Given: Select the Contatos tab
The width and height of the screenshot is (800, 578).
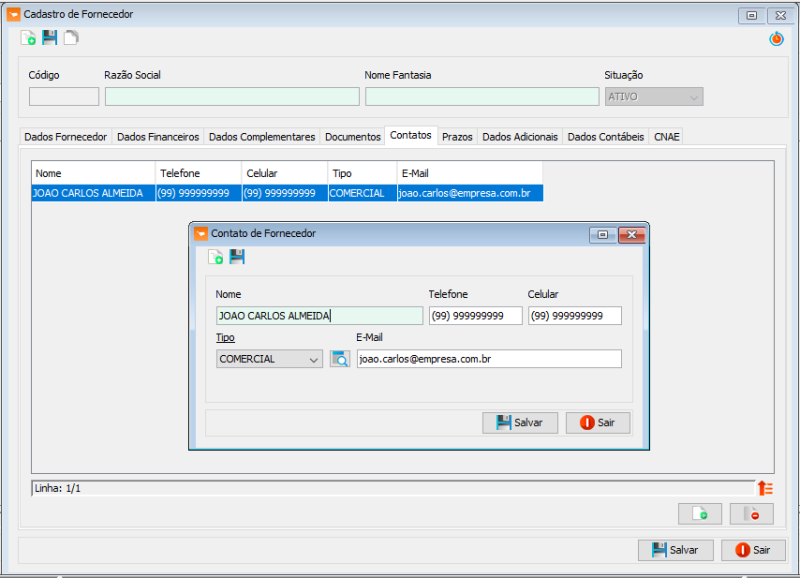Looking at the screenshot, I should pos(411,135).
